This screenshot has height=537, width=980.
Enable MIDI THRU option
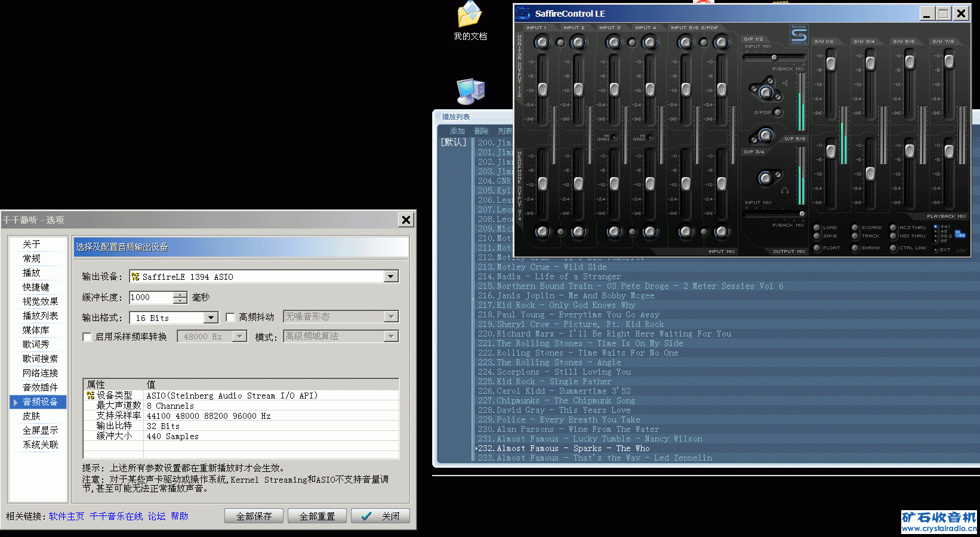pyautogui.click(x=893, y=236)
